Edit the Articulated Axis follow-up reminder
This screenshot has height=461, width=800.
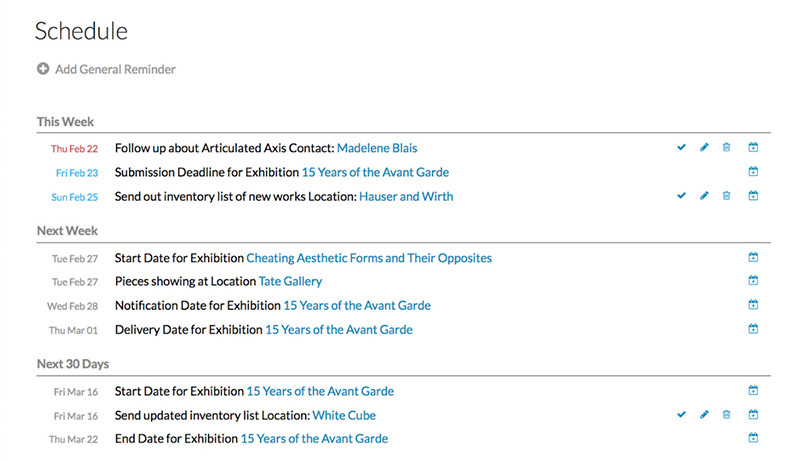pos(704,148)
